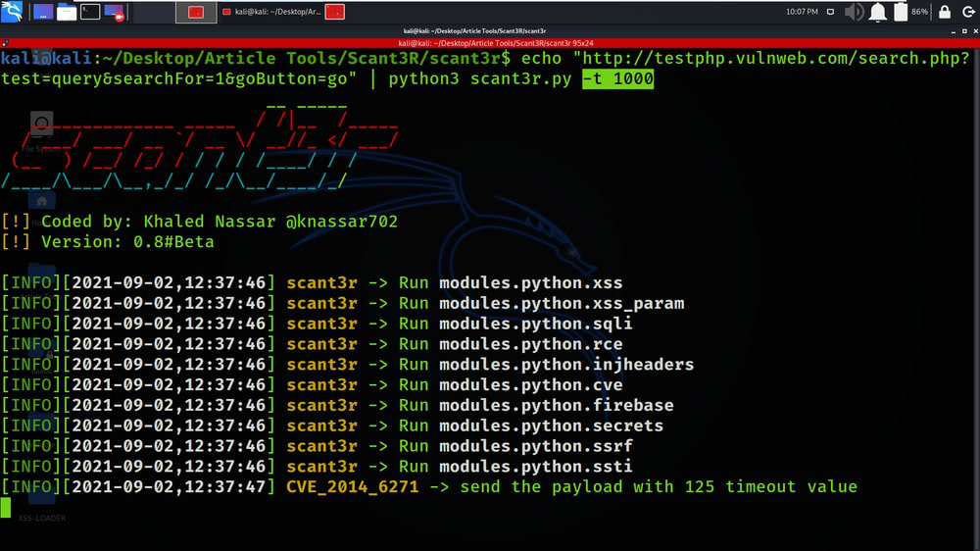The width and height of the screenshot is (980, 551).
Task: Click the "modules.python.firebase" log line
Action: (337, 405)
